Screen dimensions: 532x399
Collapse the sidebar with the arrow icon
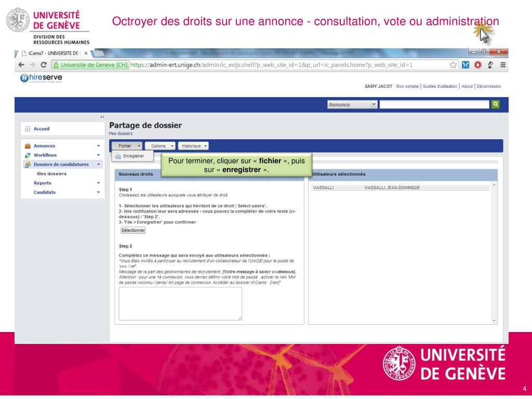(x=102, y=117)
